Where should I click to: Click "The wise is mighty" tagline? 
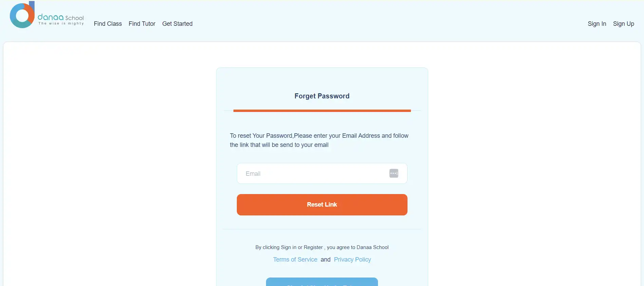pyautogui.click(x=61, y=23)
